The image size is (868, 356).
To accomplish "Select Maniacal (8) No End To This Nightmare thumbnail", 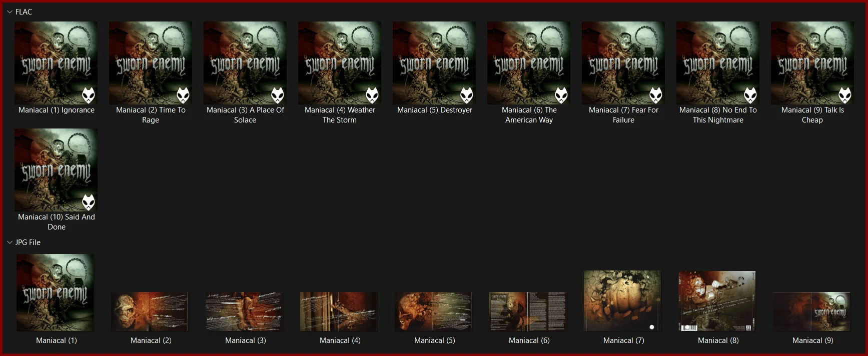I will (718, 63).
